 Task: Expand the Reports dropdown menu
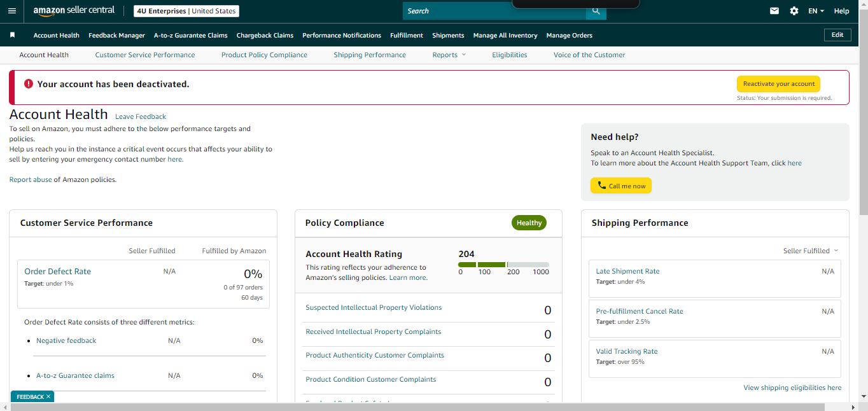click(x=449, y=55)
